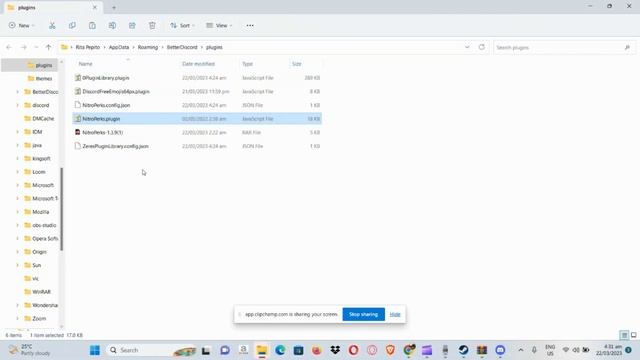Select the NitroPerks.config.json file
Screen dimensions: 640x360
[197, 105]
